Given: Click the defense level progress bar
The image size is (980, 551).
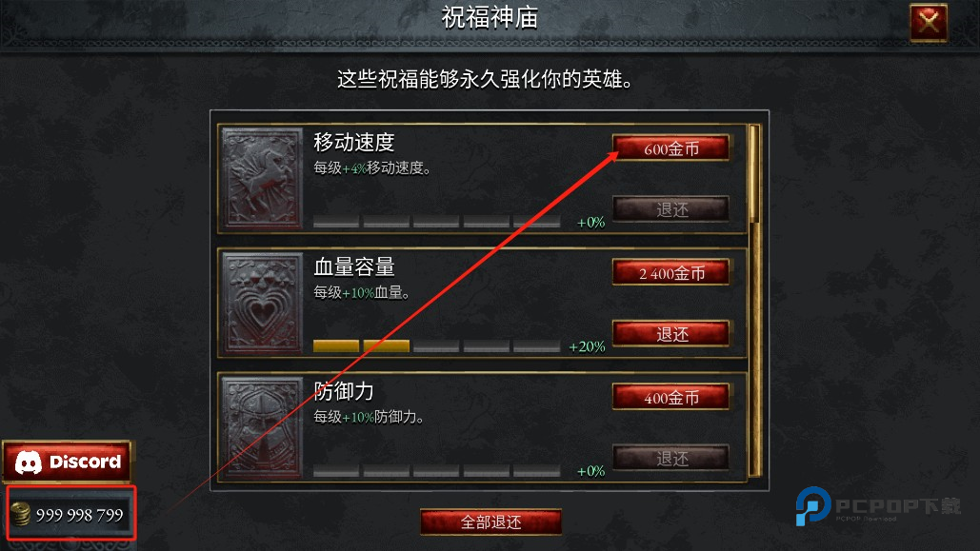Looking at the screenshot, I should 436,471.
